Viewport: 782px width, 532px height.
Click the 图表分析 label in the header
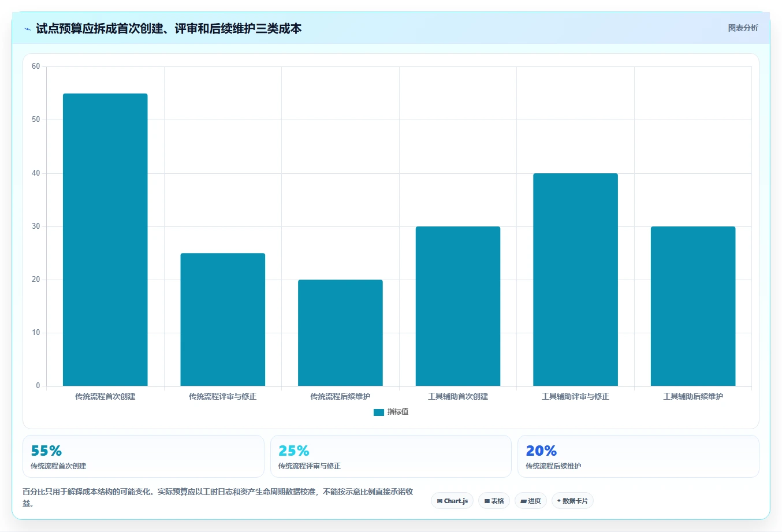(743, 28)
